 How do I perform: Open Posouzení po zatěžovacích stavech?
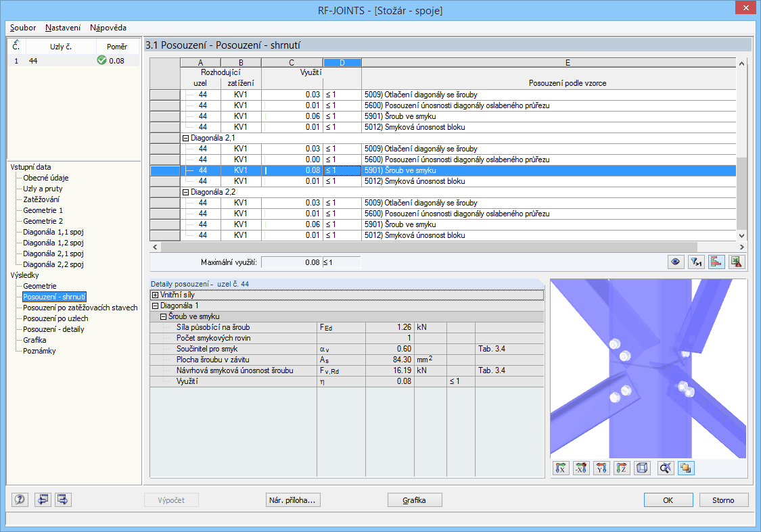pos(80,308)
